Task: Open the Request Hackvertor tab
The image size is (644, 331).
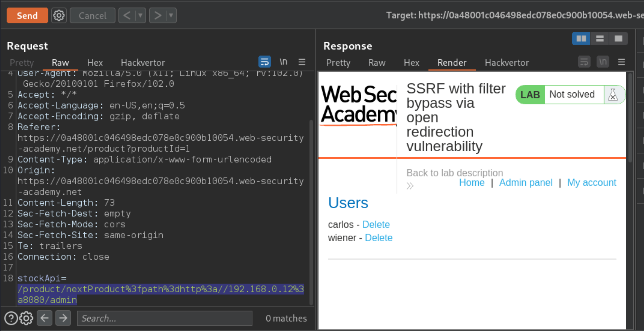Action: click(x=143, y=63)
